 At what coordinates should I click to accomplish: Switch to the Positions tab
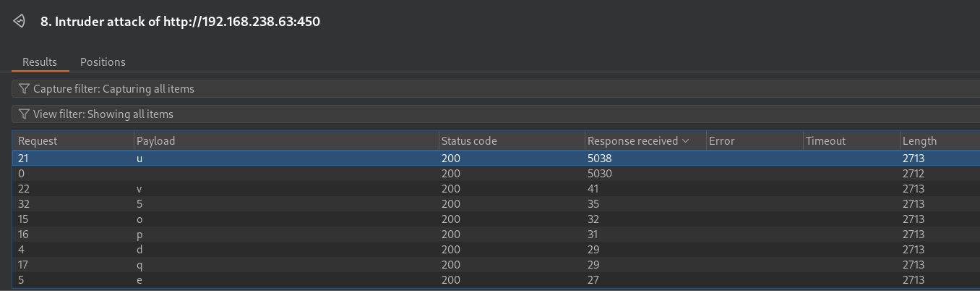tap(103, 62)
